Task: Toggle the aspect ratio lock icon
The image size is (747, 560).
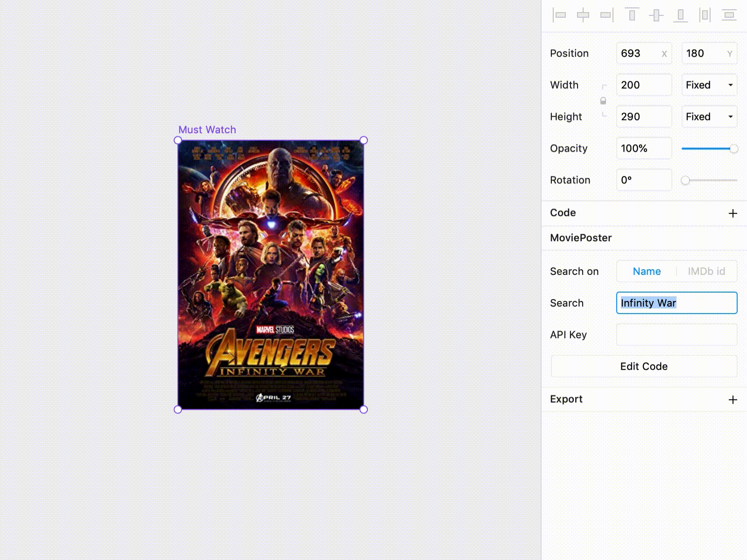Action: pos(603,101)
